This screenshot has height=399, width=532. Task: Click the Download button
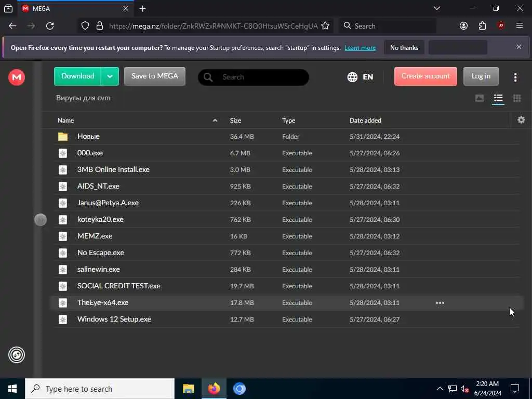(x=78, y=76)
